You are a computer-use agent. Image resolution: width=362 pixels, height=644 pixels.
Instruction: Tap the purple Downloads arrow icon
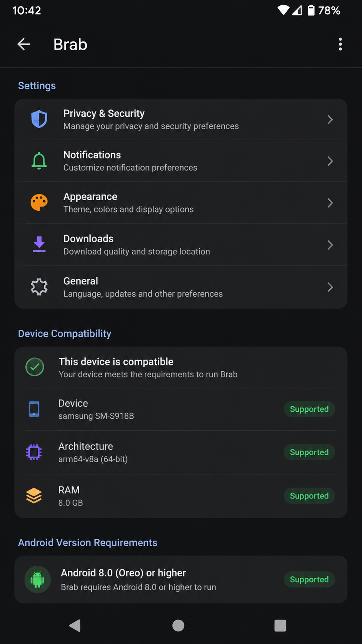[39, 245]
